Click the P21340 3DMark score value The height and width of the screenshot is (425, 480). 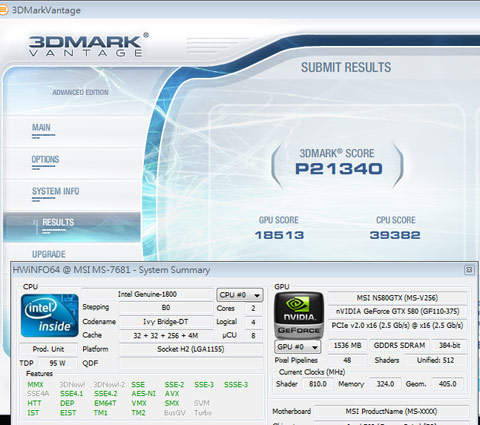click(339, 169)
